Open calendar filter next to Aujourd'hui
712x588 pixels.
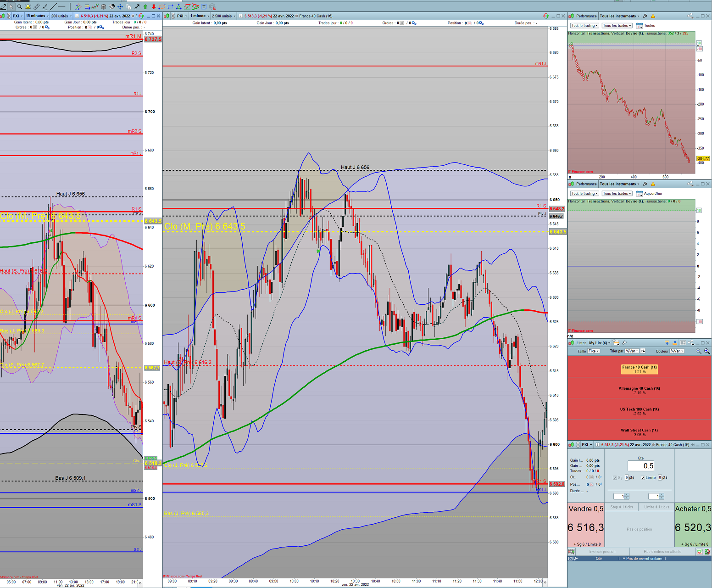(639, 194)
